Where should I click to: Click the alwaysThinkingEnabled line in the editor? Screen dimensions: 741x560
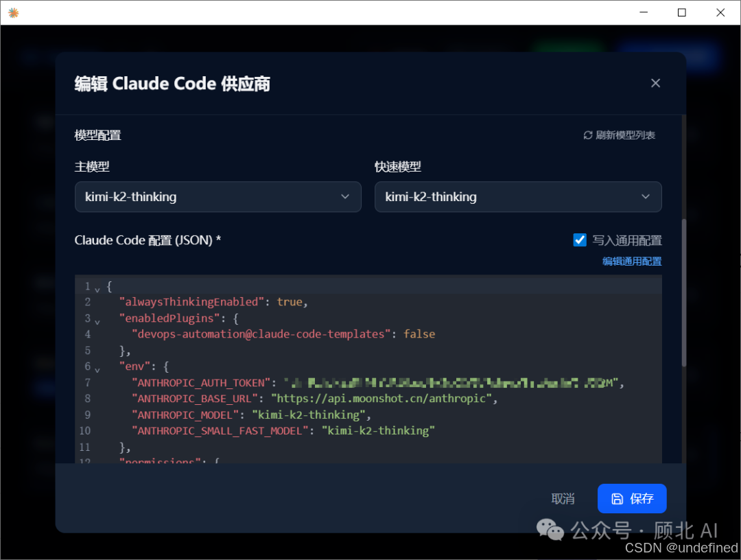click(213, 302)
